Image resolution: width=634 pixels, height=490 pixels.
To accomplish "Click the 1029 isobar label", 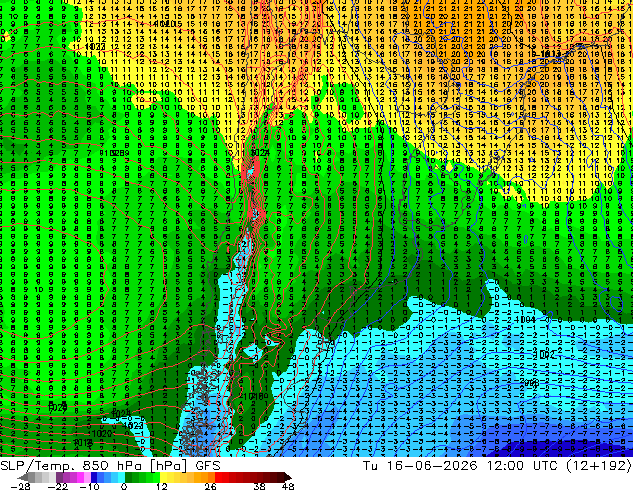I will 57,408.
